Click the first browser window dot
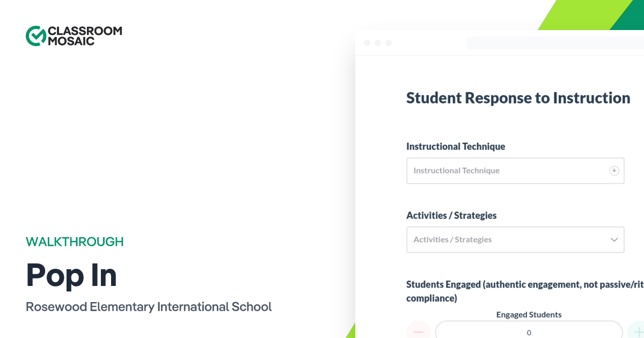Viewport: 644px width, 338px height. point(367,42)
